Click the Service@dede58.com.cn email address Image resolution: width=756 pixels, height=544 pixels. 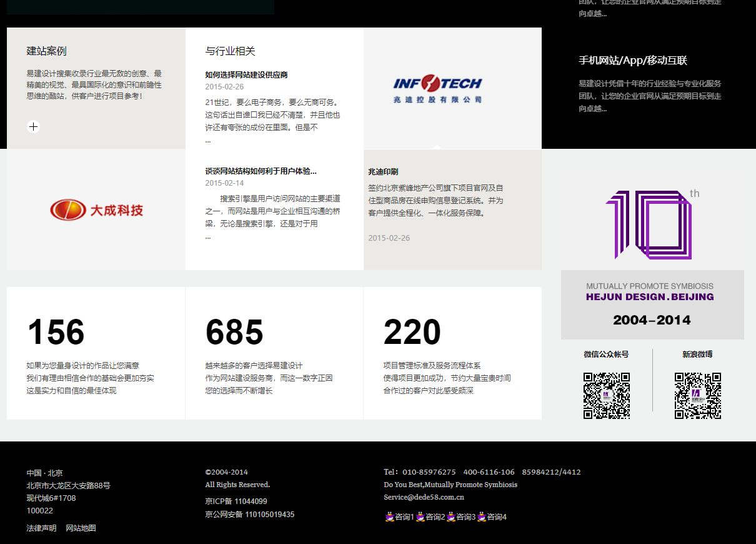pyautogui.click(x=424, y=498)
